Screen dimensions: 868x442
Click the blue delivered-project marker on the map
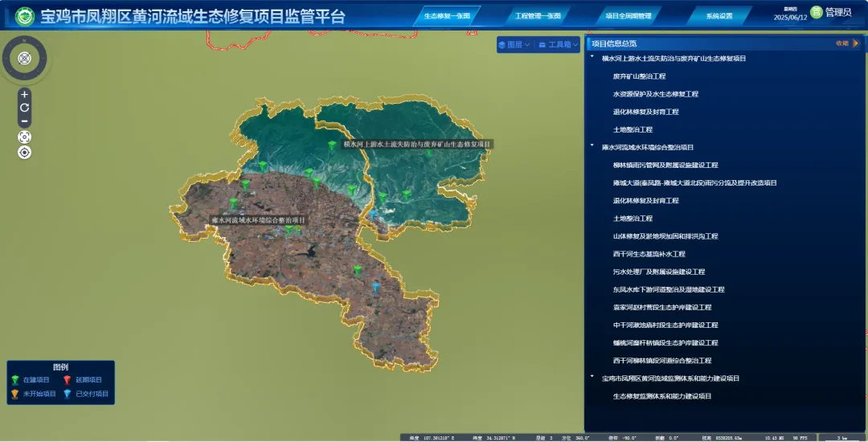click(375, 284)
